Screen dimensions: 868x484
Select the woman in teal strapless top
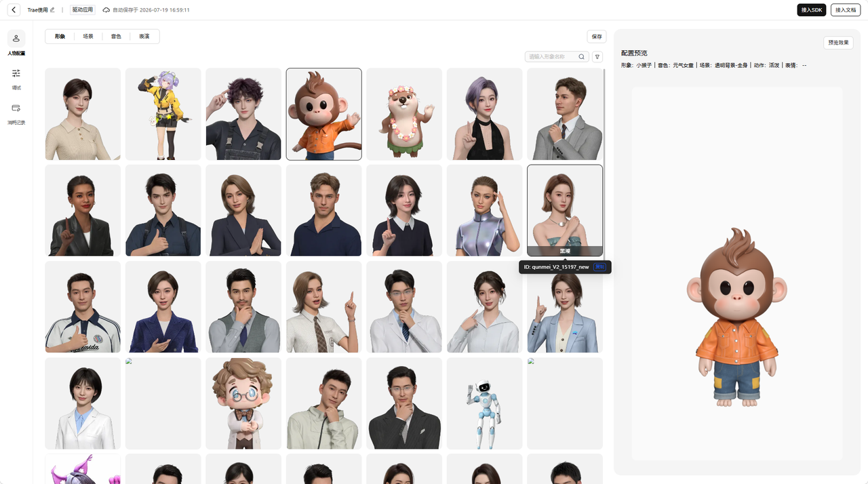pos(565,211)
